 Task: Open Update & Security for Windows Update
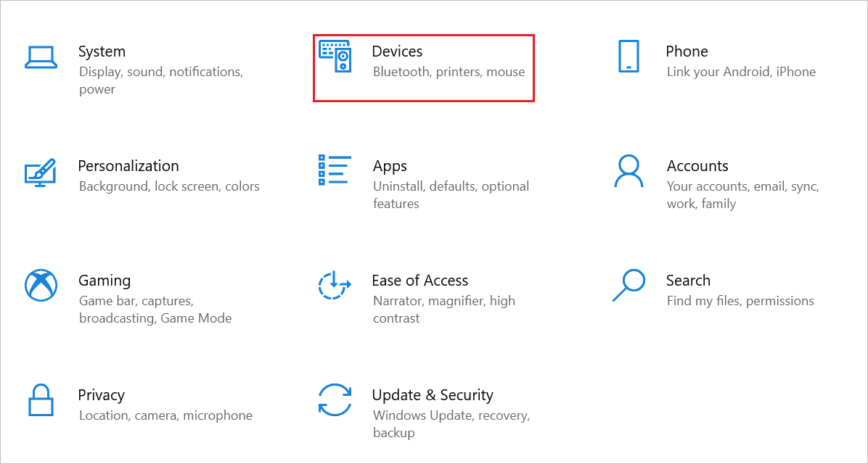click(x=433, y=395)
